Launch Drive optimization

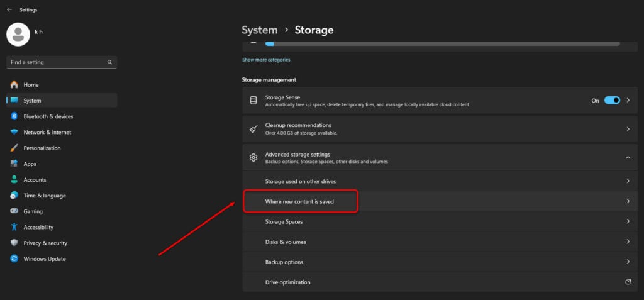pos(440,282)
